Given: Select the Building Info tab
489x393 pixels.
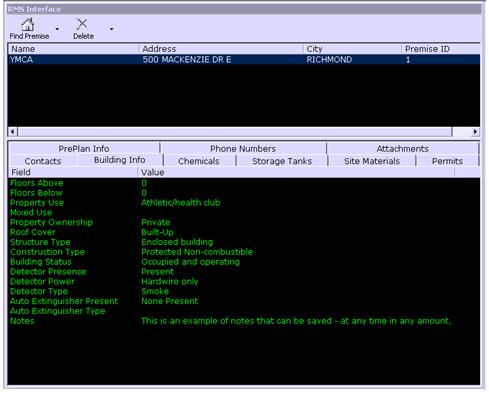Looking at the screenshot, I should click(x=120, y=160).
